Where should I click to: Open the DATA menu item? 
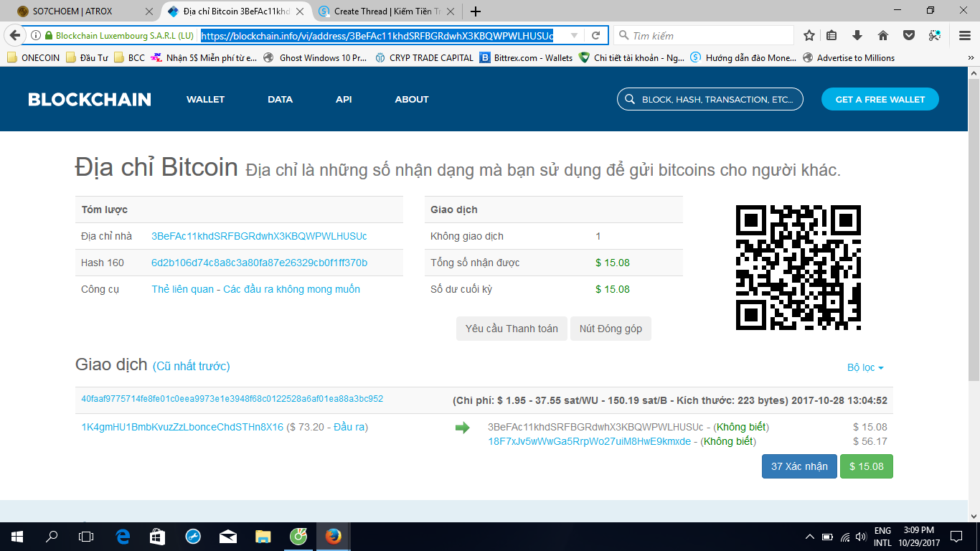point(281,99)
